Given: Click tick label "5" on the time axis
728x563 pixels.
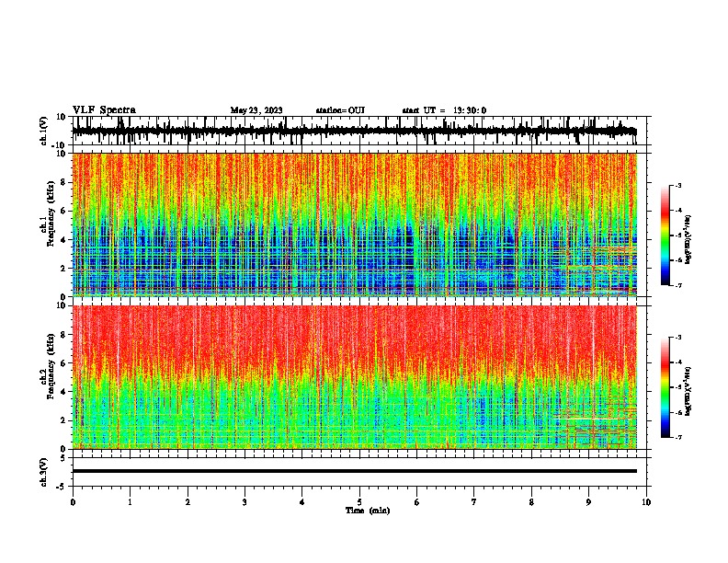Looking at the screenshot, I should pyautogui.click(x=359, y=502).
